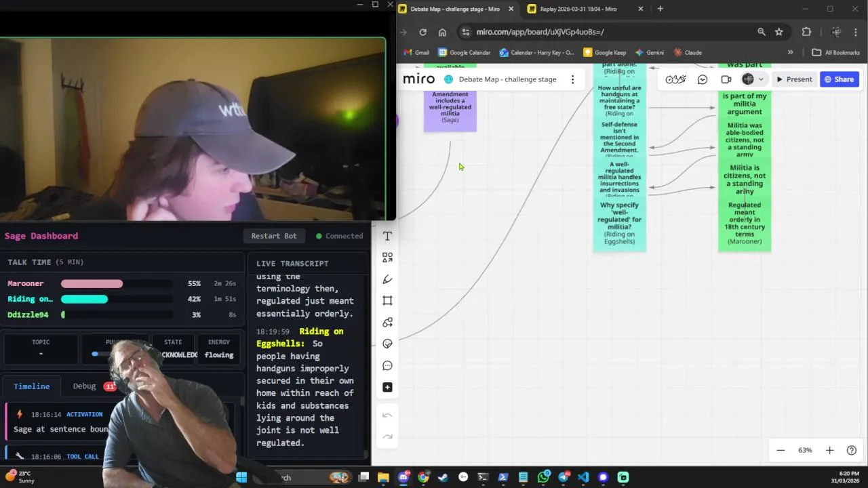The height and width of the screenshot is (488, 868).
Task: Click the Chrome address bar URL
Action: 540,32
